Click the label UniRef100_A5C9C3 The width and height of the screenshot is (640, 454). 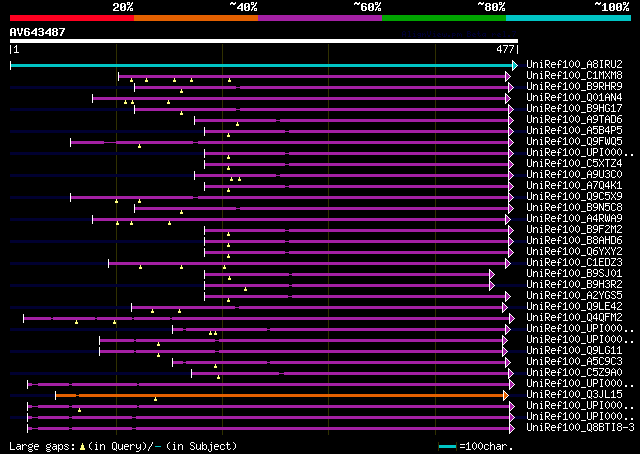(x=574, y=362)
